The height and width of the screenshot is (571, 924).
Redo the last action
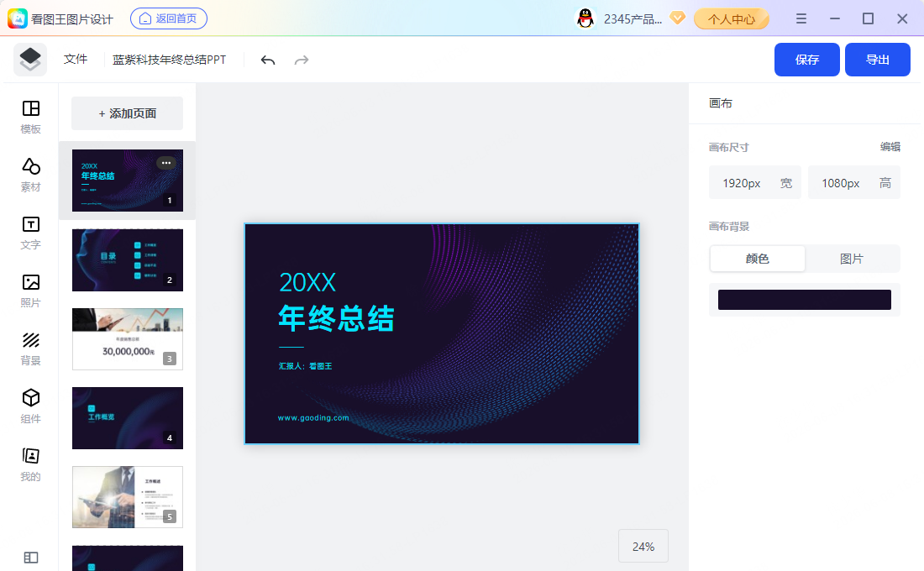[x=302, y=60]
